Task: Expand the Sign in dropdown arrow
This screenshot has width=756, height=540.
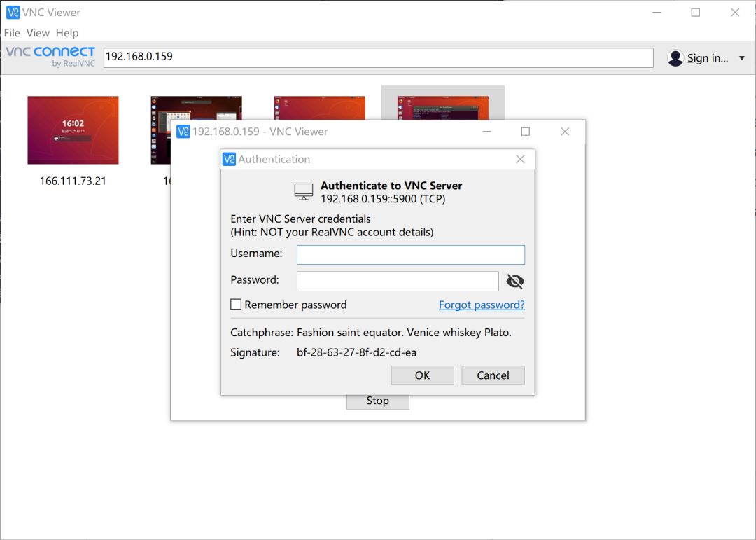Action: 742,58
